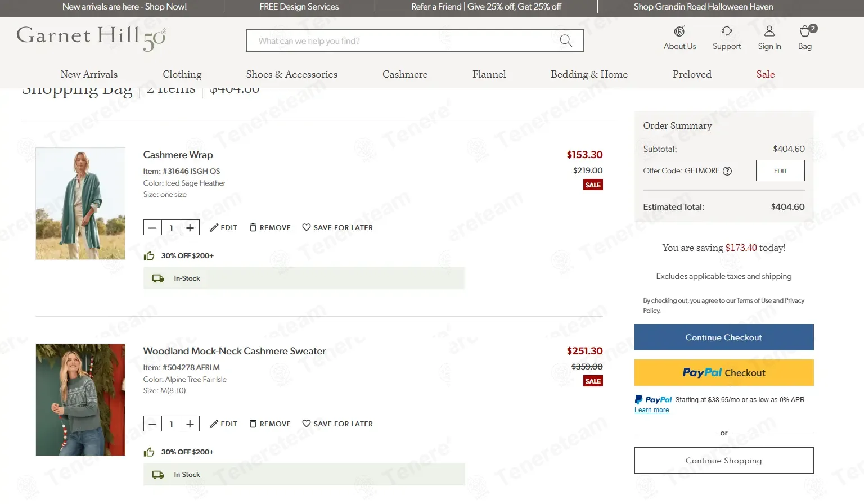Open Flannel menu
Viewport: 864px width, 504px height.
(489, 74)
